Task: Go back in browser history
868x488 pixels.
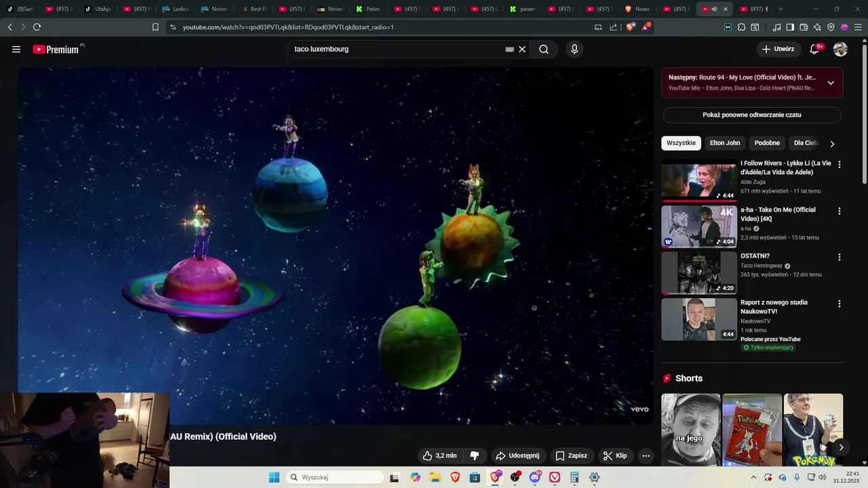Action: point(9,27)
